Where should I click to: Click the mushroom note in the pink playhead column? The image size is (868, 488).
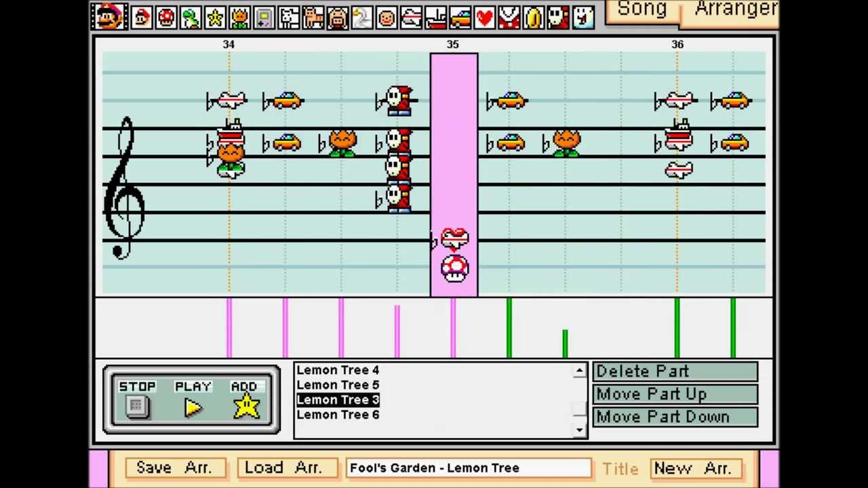(454, 269)
